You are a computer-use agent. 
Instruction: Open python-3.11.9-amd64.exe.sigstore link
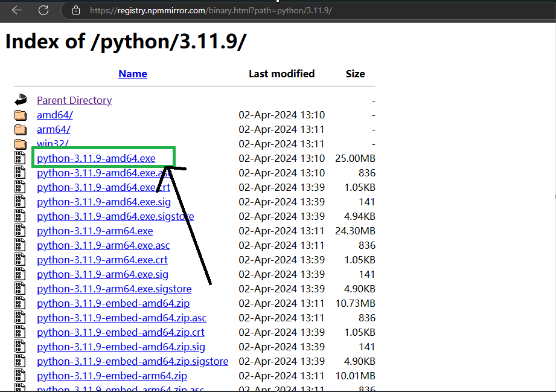tap(115, 216)
